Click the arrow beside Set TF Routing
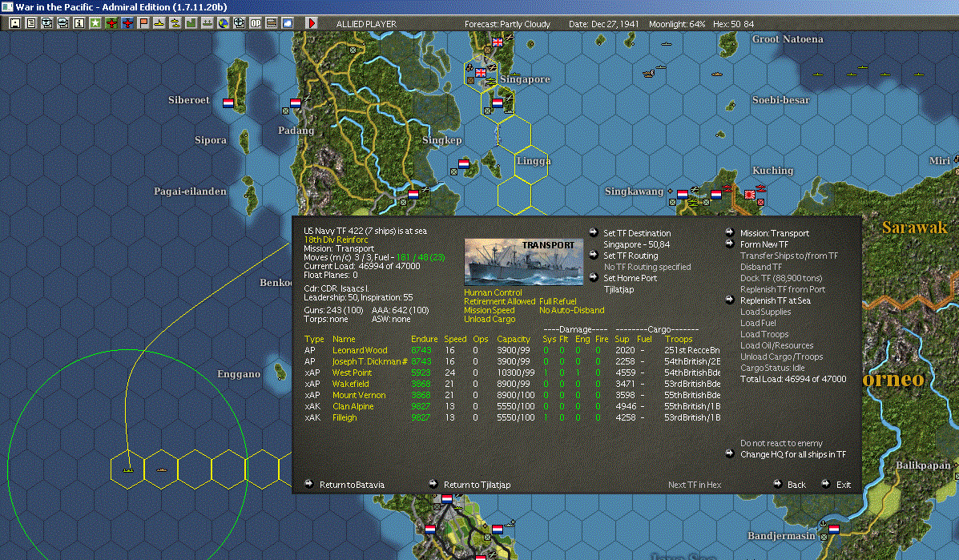 (x=593, y=255)
